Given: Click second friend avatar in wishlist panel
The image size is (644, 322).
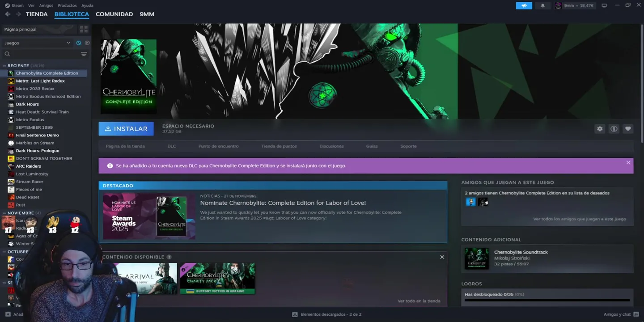Looking at the screenshot, I should (483, 202).
